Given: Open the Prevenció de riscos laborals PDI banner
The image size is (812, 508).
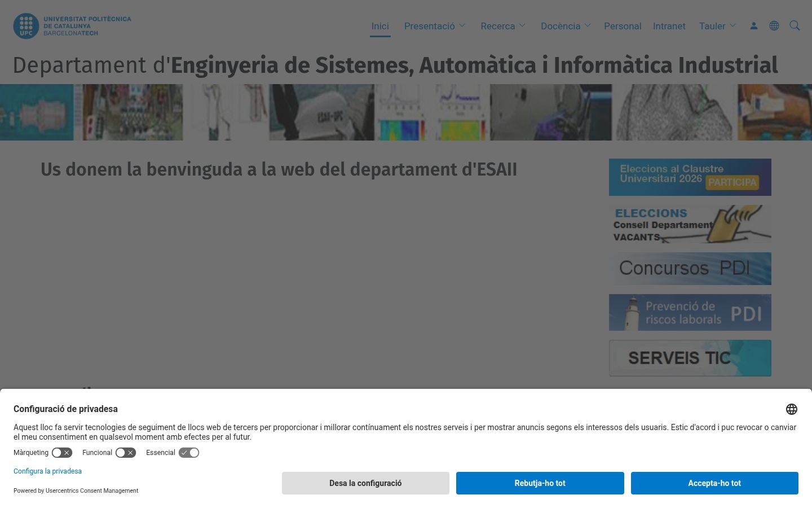Looking at the screenshot, I should pos(690,313).
